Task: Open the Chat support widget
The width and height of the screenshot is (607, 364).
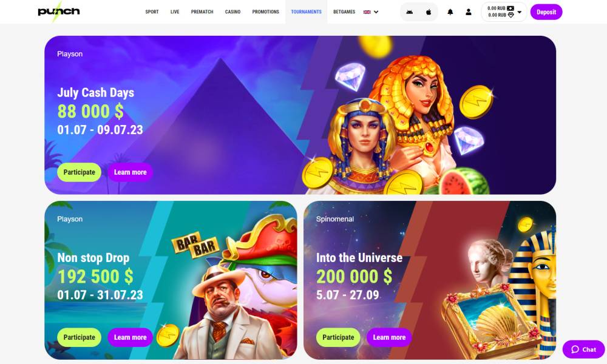Action: point(583,349)
